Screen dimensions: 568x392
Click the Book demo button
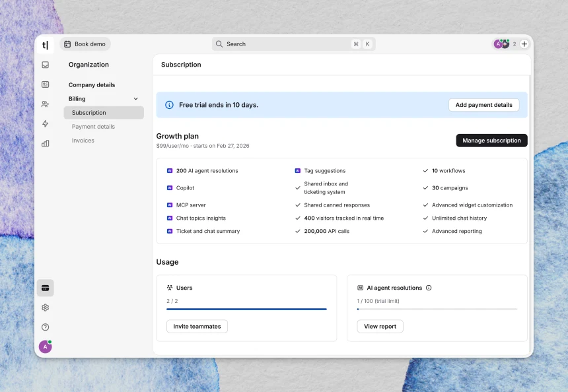[85, 44]
